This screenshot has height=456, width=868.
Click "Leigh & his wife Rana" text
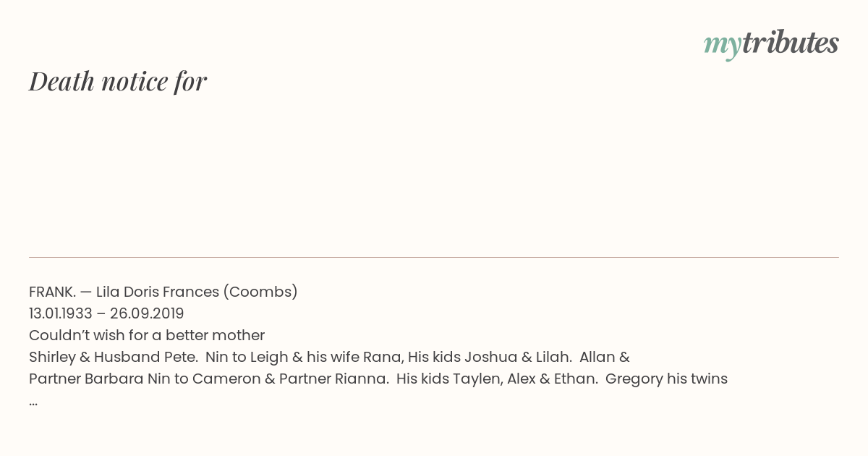point(325,357)
